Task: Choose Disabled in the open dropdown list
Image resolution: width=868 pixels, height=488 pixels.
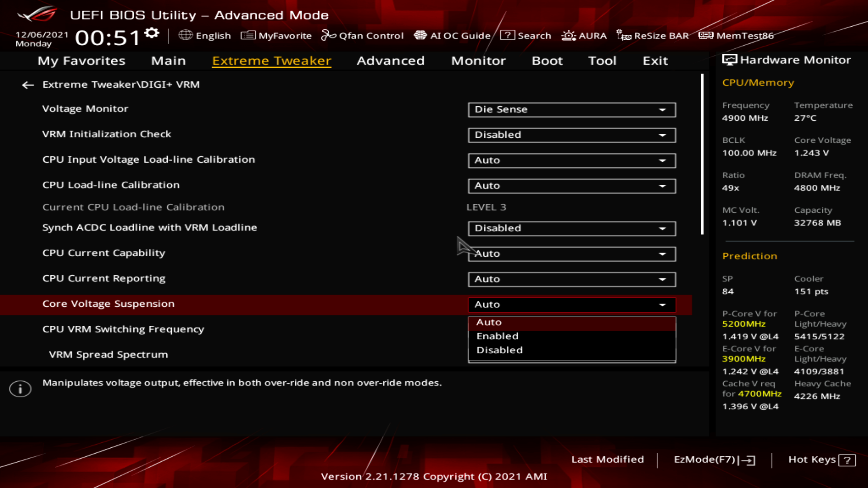Action: point(499,350)
